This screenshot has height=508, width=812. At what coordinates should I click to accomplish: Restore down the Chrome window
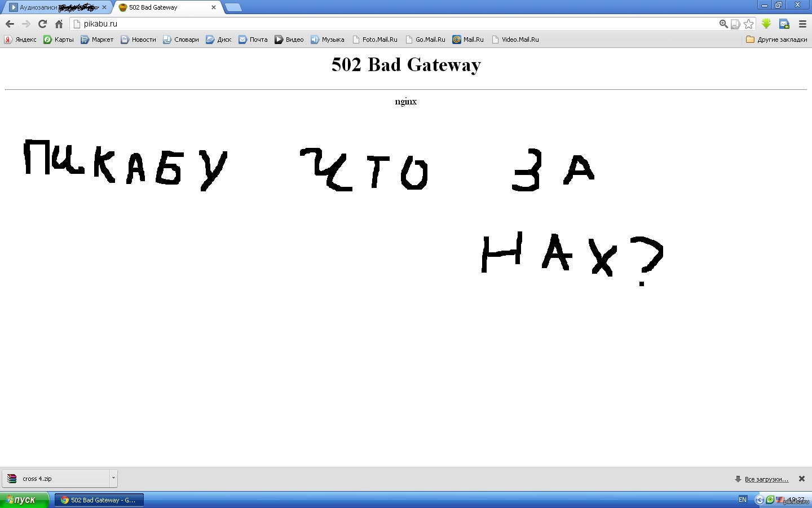coord(779,5)
